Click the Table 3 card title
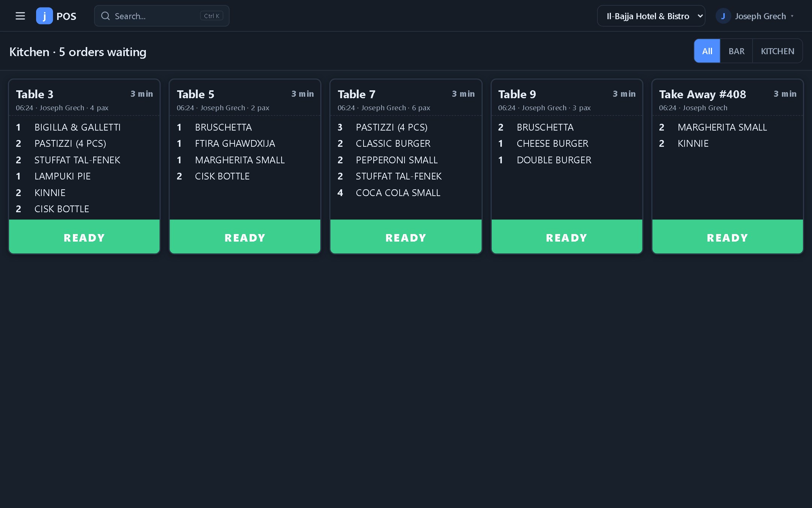This screenshot has width=812, height=508. click(35, 94)
